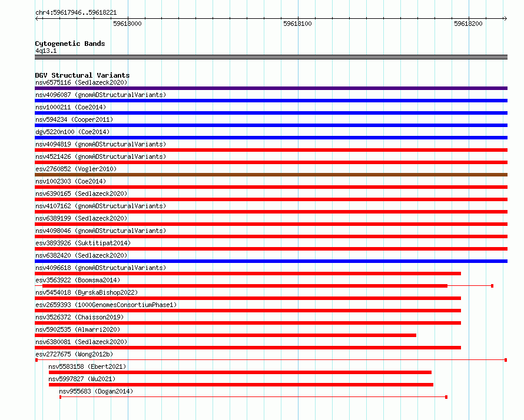The height and width of the screenshot is (420, 524).
Task: Click the nsv594234 (Cooper2011) label
Action: pyautogui.click(x=74, y=119)
